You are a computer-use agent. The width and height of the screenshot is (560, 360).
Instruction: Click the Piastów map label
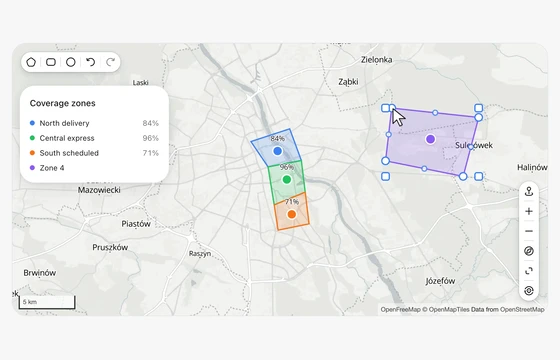point(136,224)
